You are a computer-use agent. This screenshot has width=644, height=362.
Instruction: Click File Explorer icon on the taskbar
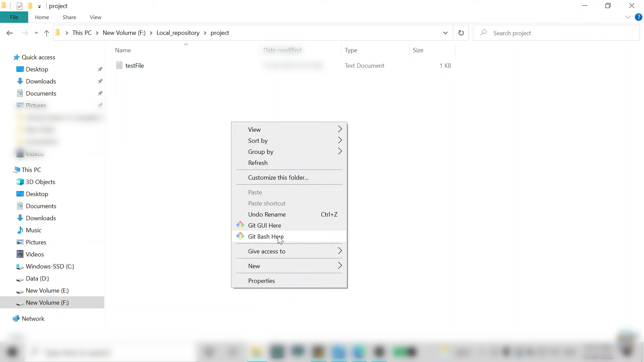257,352
